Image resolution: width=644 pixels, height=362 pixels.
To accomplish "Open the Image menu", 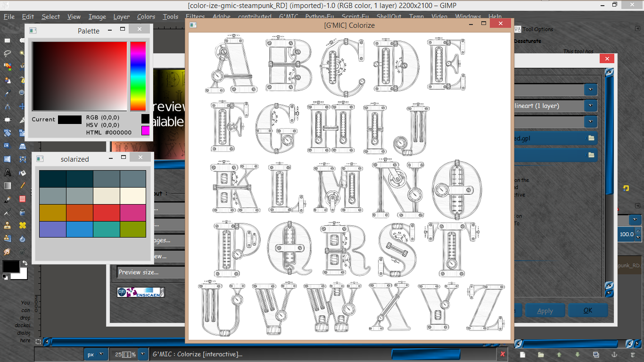I will 97,16.
